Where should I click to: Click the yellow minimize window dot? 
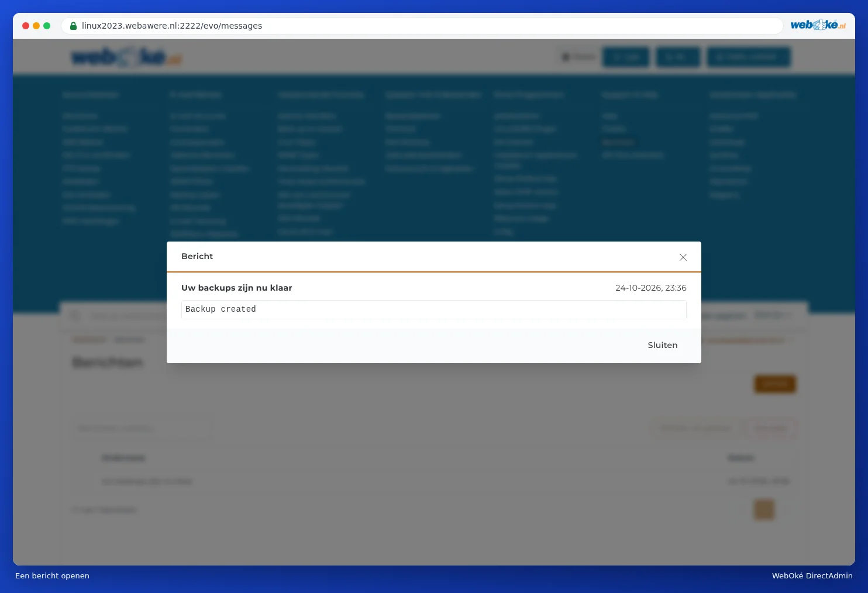pos(36,26)
